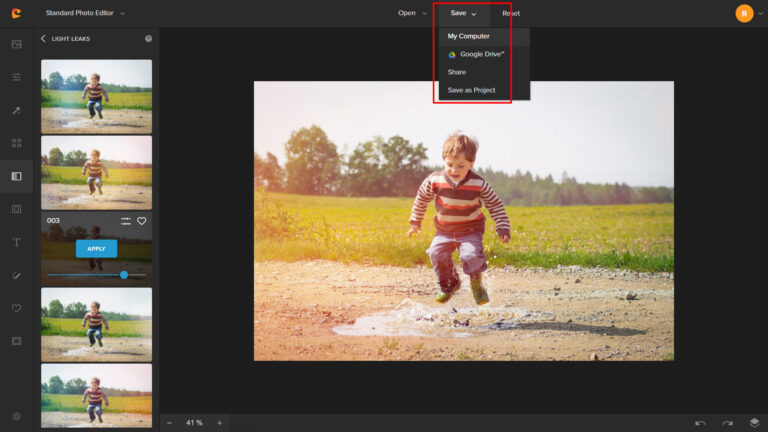Select Save as Project menu option
This screenshot has width=768, height=432.
pyautogui.click(x=471, y=90)
